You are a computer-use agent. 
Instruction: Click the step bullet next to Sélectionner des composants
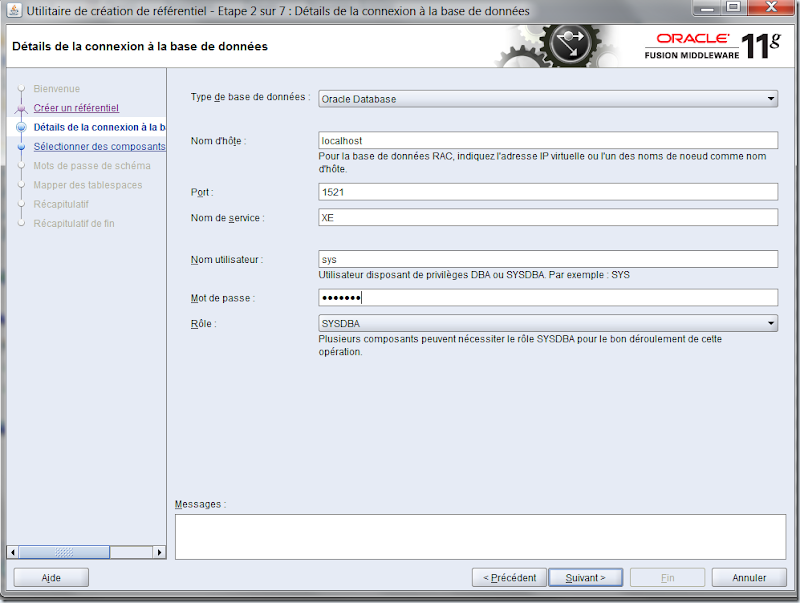point(21,146)
